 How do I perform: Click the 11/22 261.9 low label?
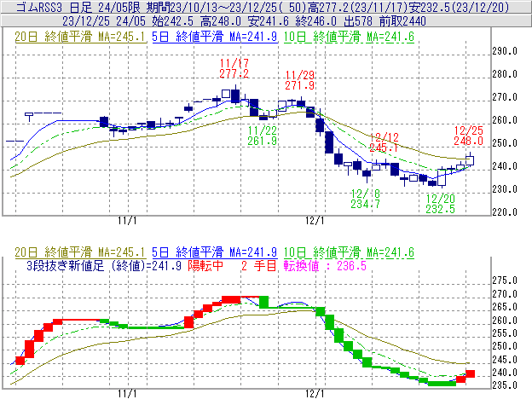pyautogui.click(x=263, y=136)
